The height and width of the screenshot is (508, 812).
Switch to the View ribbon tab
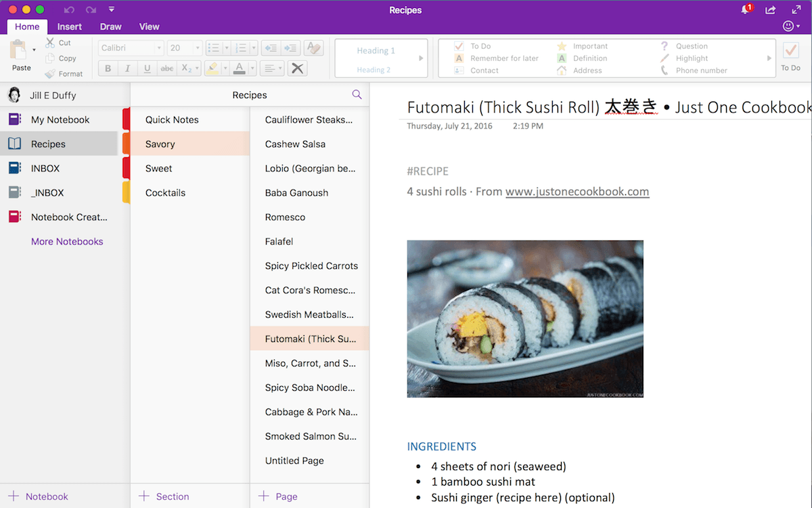point(150,26)
